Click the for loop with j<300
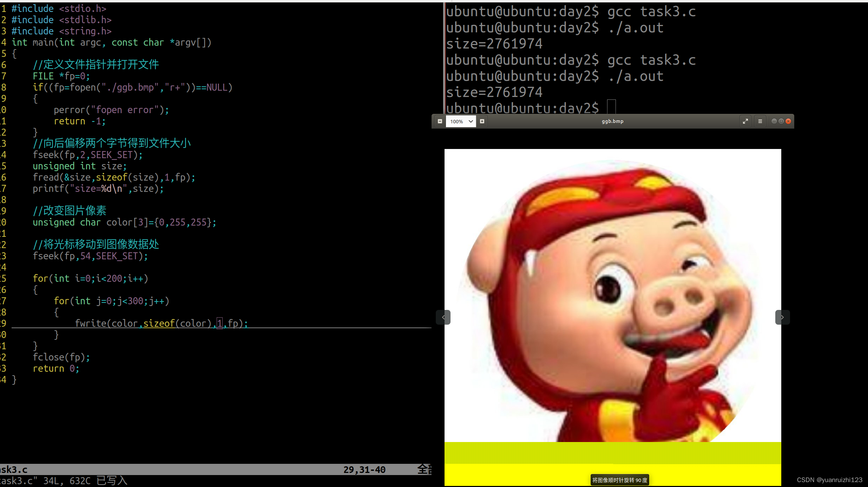The height and width of the screenshot is (487, 868). click(112, 301)
